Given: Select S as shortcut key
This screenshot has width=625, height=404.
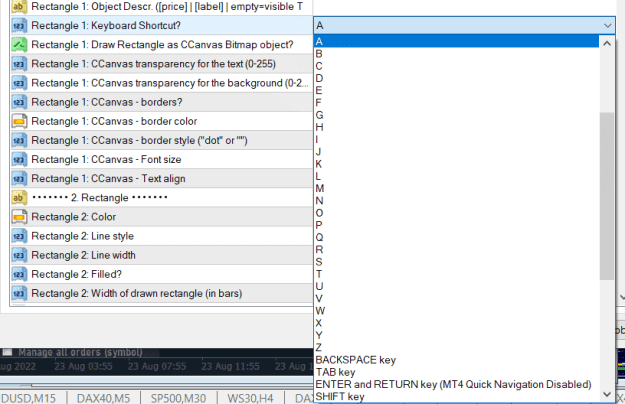Looking at the screenshot, I should point(456,262).
